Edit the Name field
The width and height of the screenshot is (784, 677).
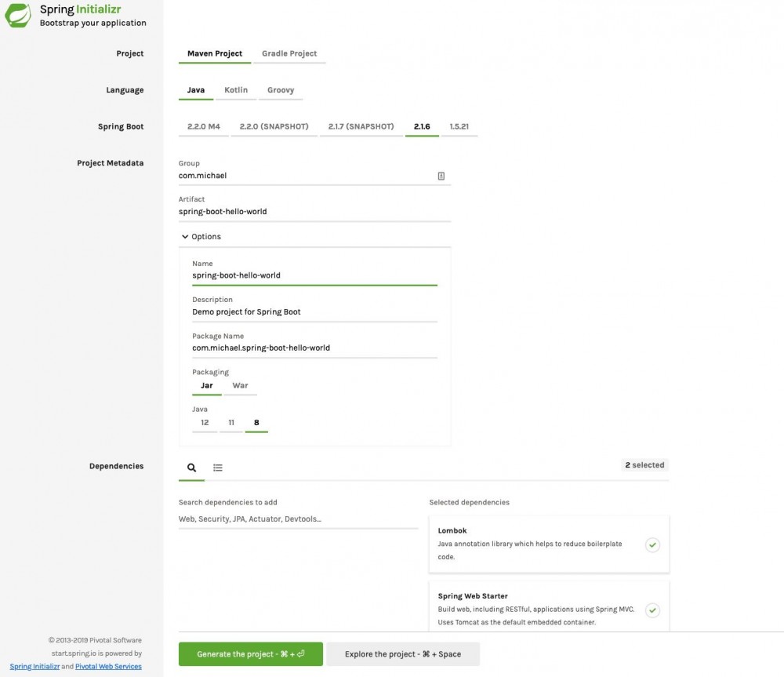(x=314, y=275)
